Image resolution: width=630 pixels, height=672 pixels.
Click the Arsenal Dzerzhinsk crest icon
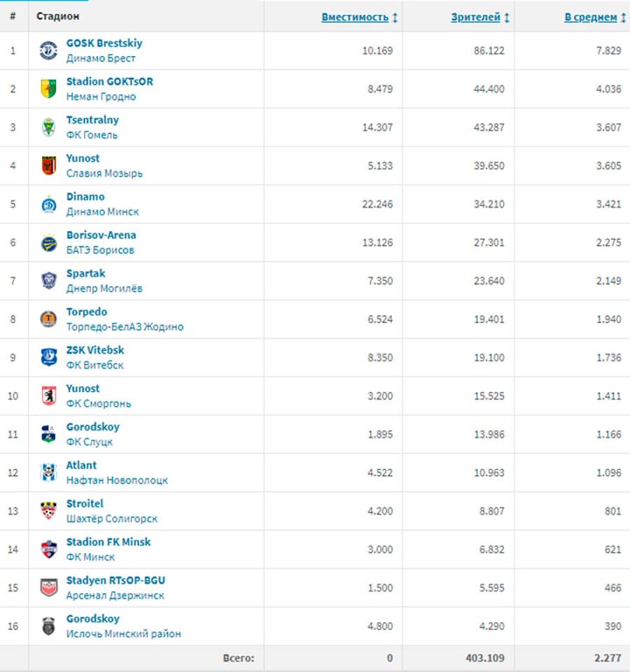tap(48, 587)
